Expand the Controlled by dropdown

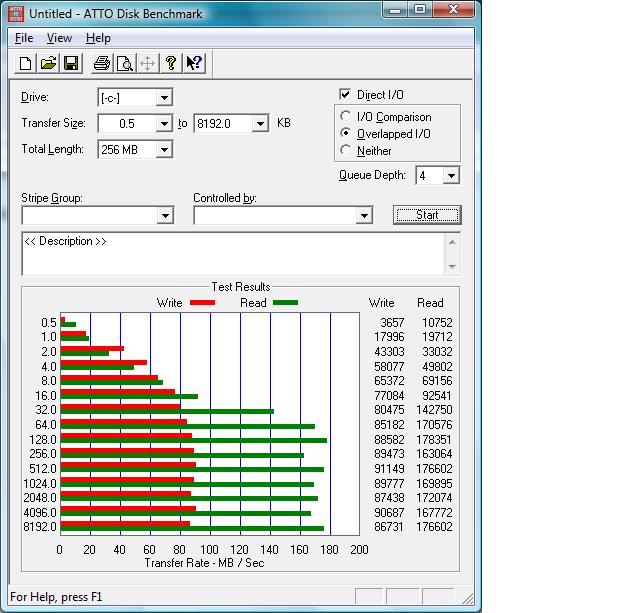(364, 215)
